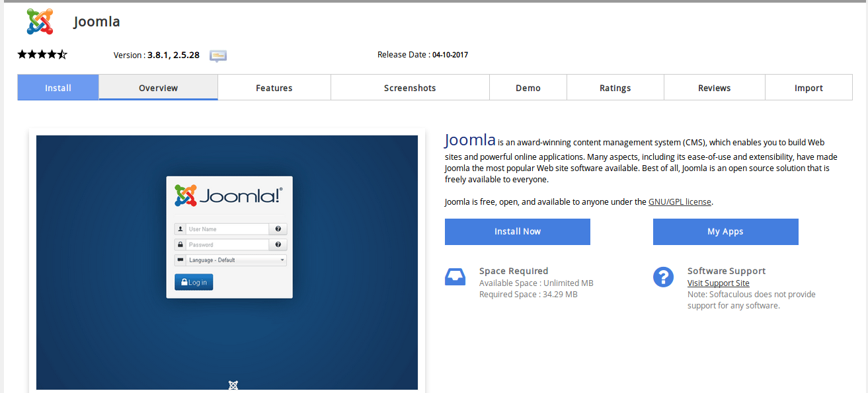
Task: Follow the GNU/GPL license link
Action: pos(680,202)
